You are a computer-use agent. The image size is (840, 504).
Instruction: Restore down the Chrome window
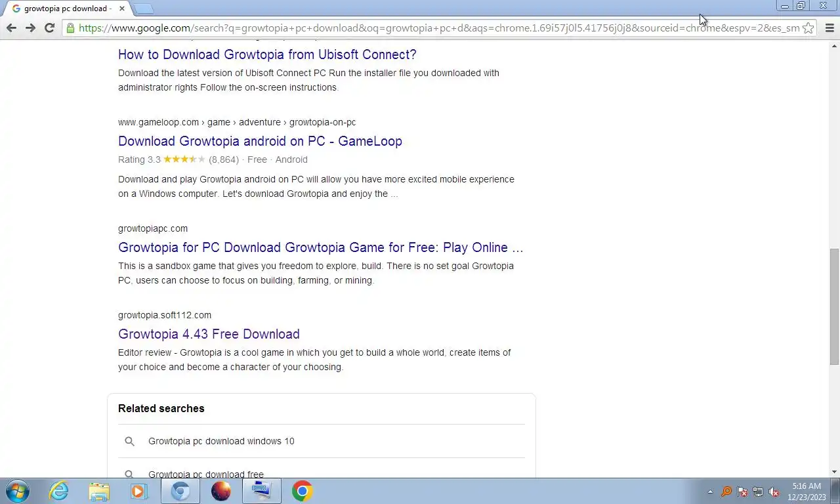click(x=801, y=6)
